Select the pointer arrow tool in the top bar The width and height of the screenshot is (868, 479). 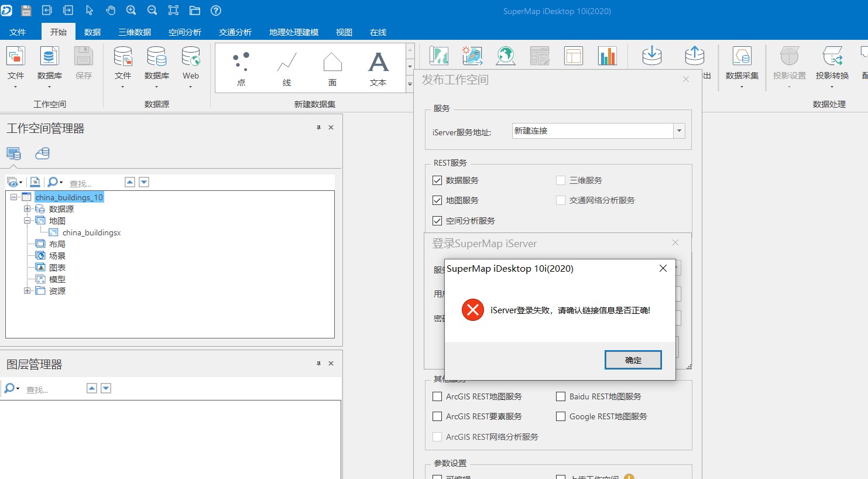[90, 11]
